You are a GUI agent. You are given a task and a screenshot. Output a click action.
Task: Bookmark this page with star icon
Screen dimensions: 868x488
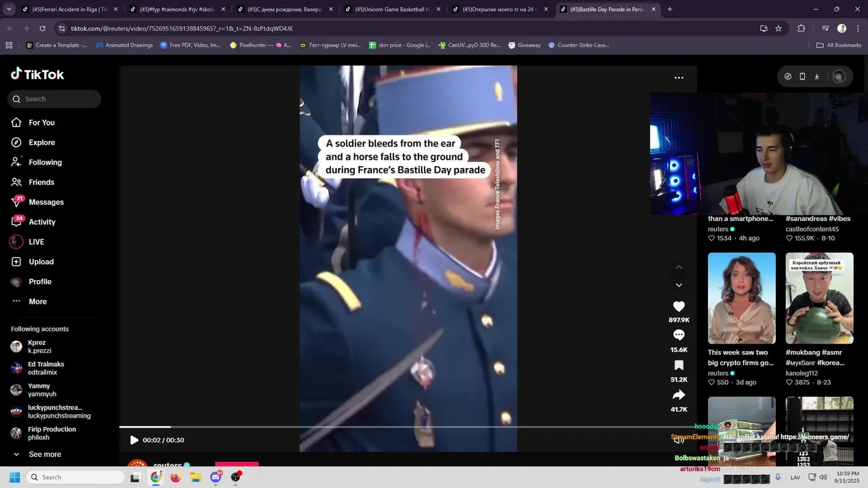click(x=778, y=28)
